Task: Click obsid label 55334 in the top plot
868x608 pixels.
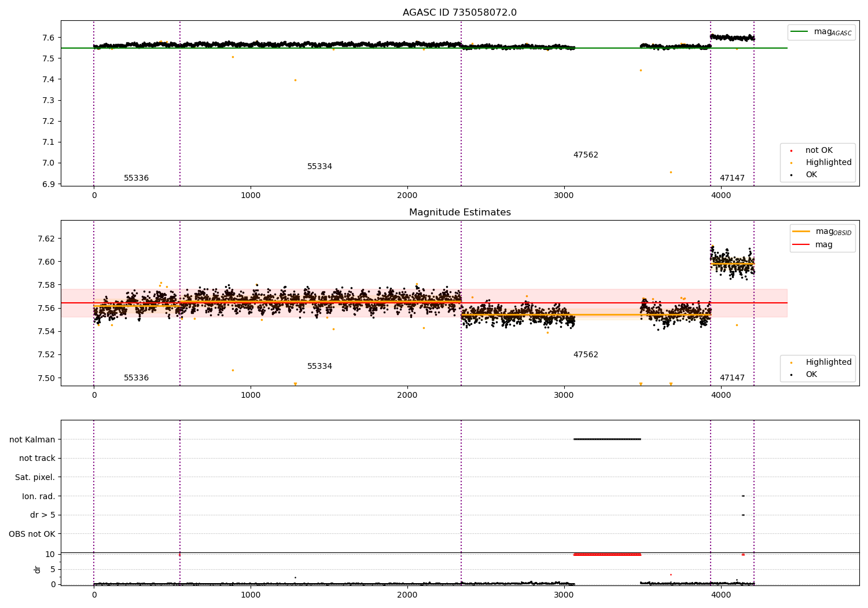Action: click(x=319, y=167)
